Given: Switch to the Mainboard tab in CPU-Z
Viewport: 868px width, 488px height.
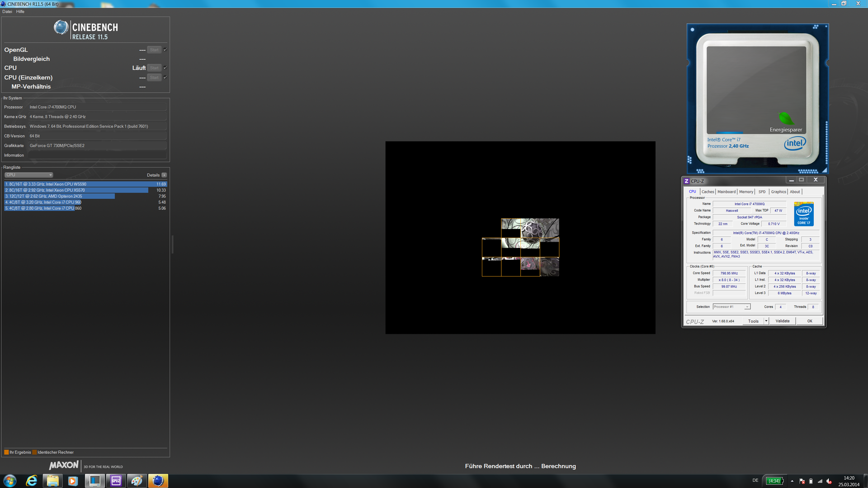Looking at the screenshot, I should (726, 192).
